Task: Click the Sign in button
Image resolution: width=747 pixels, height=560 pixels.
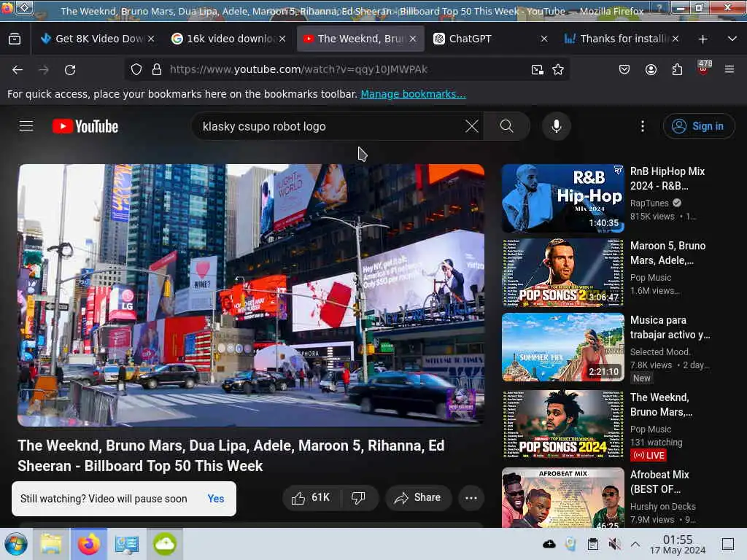Action: click(698, 126)
